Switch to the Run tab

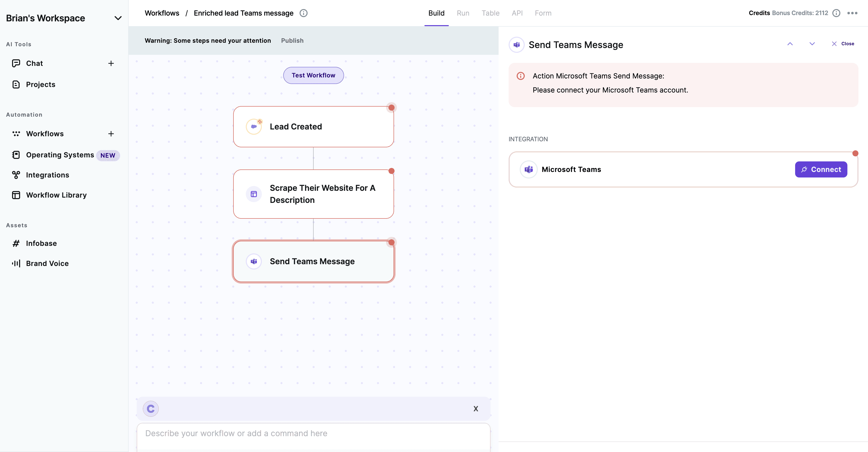[x=463, y=13]
